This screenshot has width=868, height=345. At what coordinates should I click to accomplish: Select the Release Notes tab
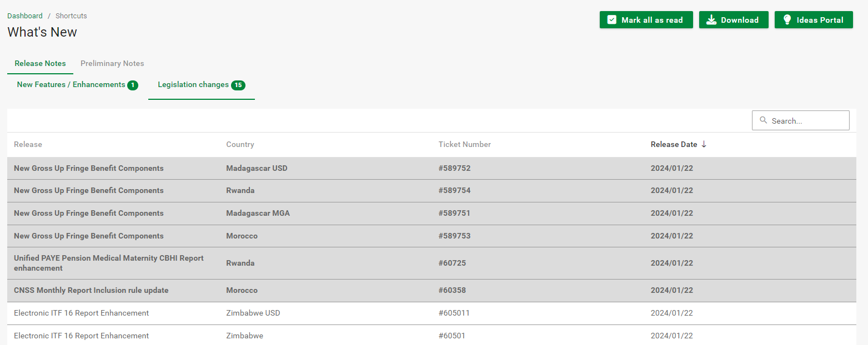40,63
